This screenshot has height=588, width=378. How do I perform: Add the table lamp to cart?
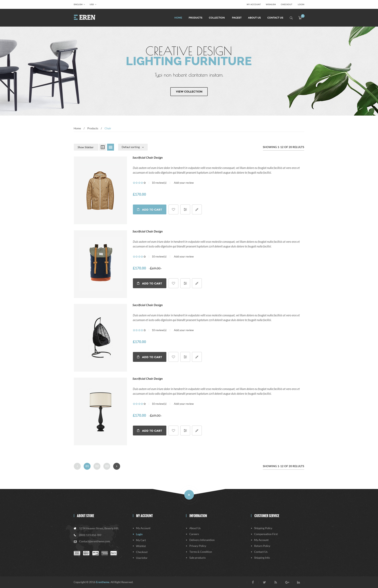[149, 431]
